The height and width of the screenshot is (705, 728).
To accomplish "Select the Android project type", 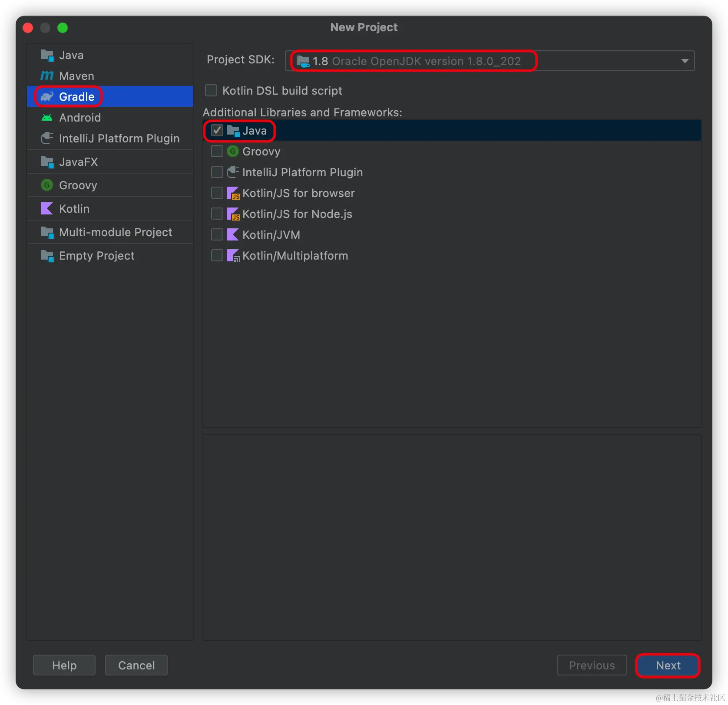I will 110,118.
